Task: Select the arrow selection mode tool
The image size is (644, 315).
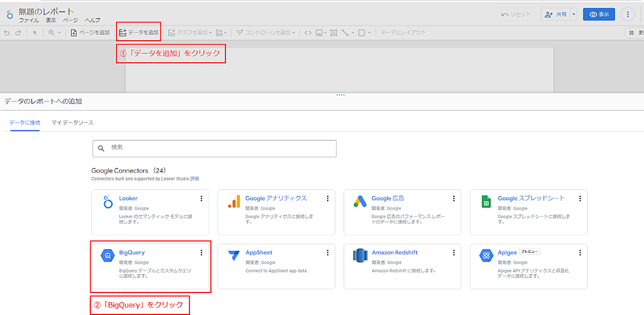Action: click(35, 33)
